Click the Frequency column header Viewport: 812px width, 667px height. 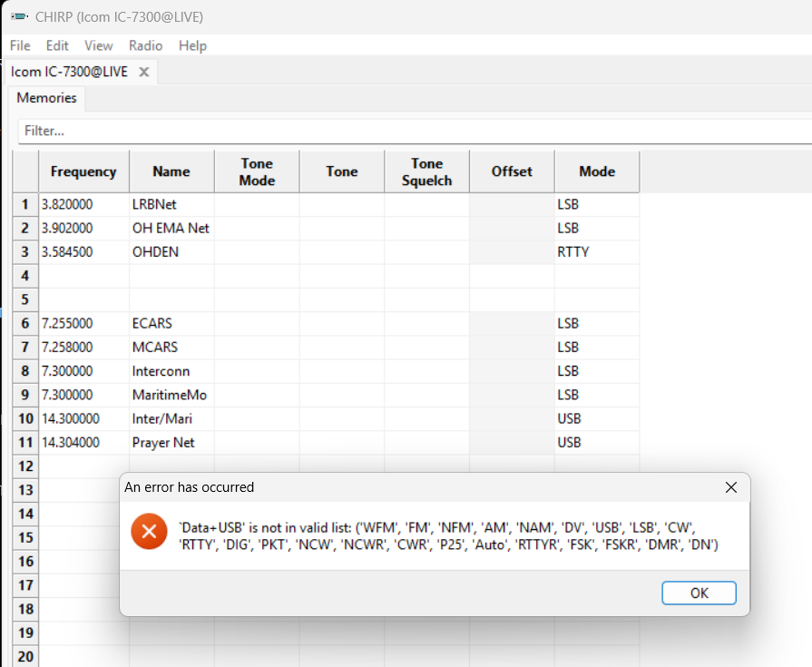point(83,172)
